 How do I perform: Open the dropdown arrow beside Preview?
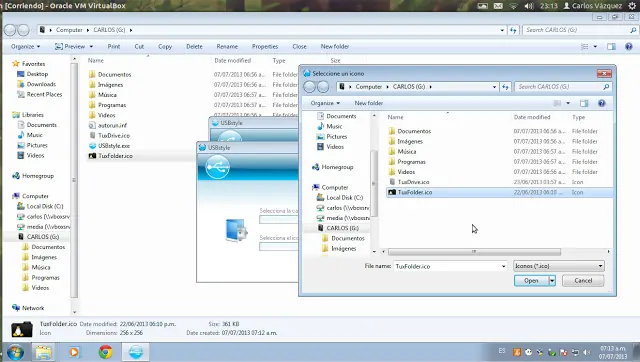pos(91,47)
